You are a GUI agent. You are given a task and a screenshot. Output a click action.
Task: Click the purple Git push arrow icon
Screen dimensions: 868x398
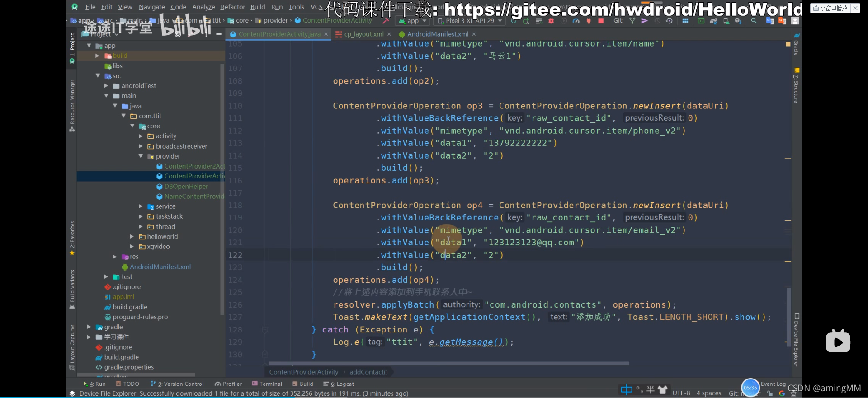pos(645,21)
